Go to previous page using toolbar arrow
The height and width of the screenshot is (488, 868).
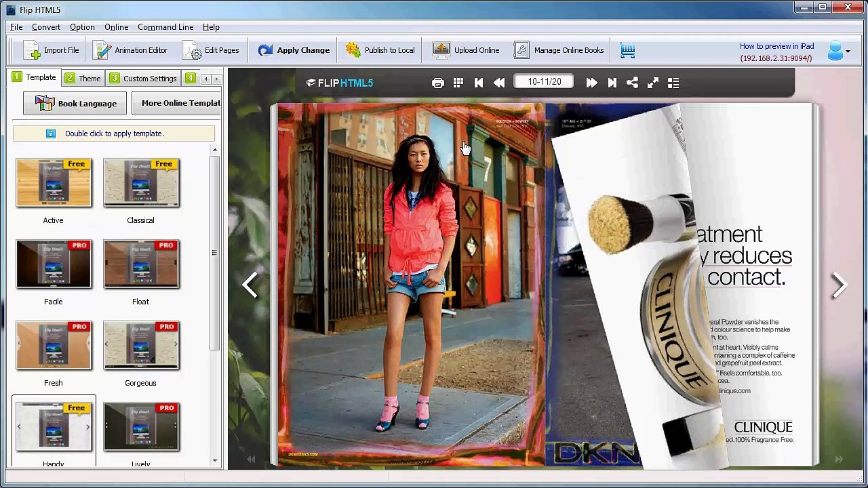pos(499,83)
